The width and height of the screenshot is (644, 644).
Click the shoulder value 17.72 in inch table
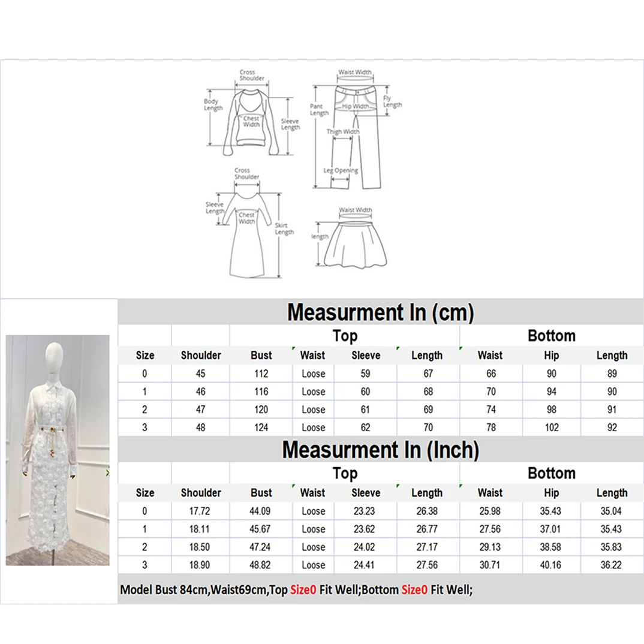(x=200, y=511)
